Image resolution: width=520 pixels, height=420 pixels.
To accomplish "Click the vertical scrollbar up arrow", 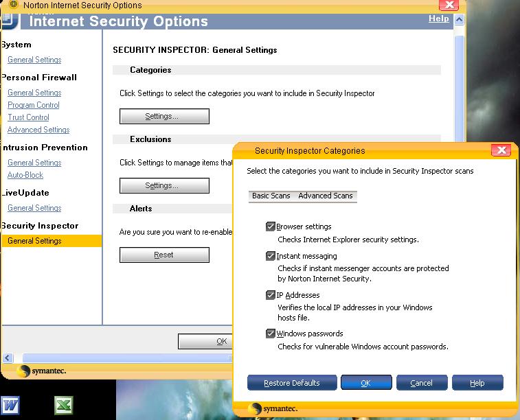I will tap(459, 19).
